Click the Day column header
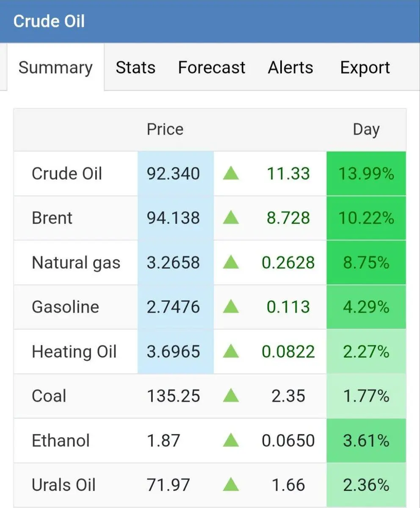 tap(366, 130)
